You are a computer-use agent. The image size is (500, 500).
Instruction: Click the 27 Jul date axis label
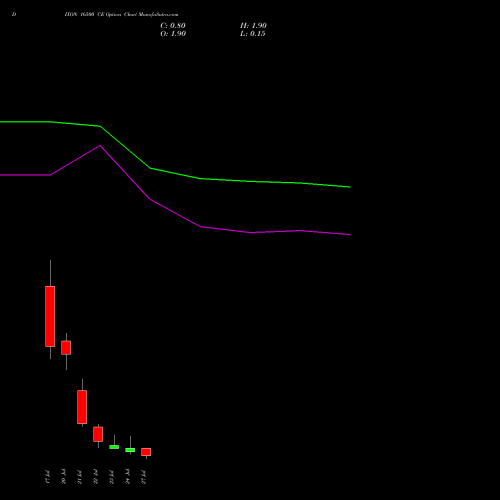pyautogui.click(x=143, y=477)
